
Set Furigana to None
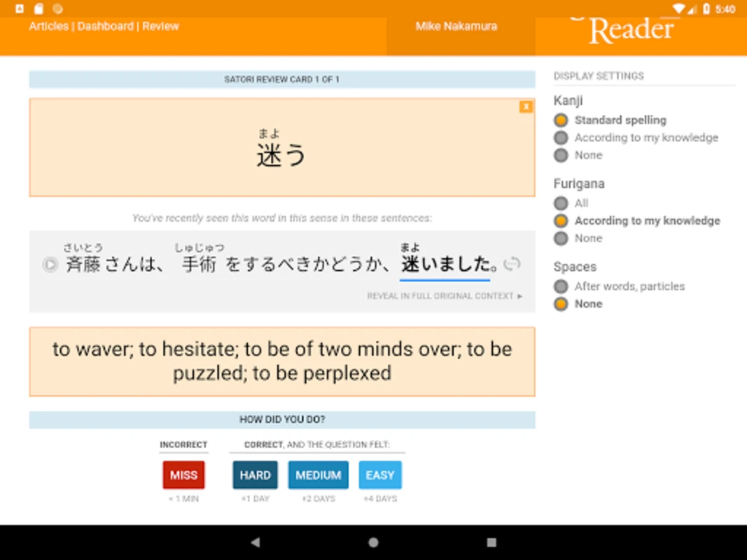(x=578, y=238)
